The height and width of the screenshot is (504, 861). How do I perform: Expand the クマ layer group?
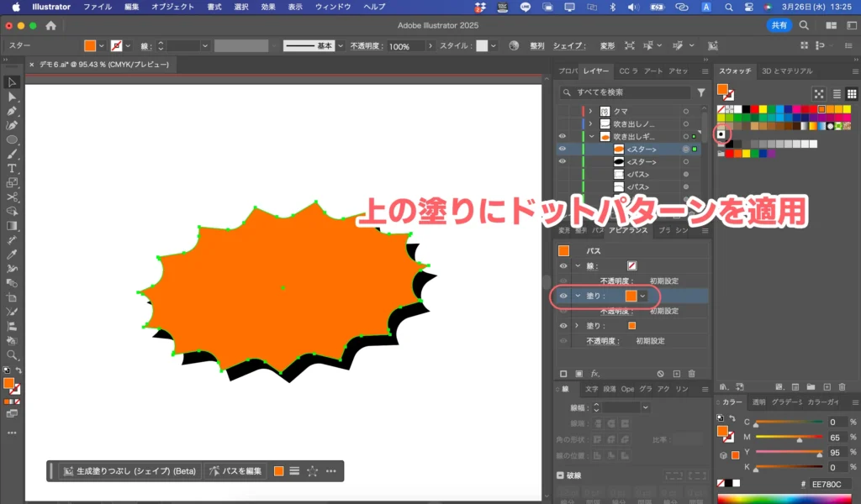[x=589, y=111]
